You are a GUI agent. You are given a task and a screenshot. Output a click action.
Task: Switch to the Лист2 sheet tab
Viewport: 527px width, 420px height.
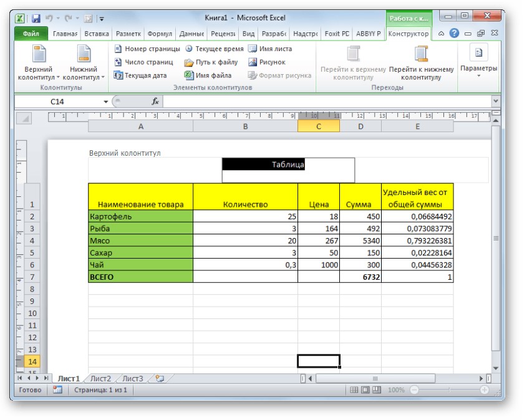pyautogui.click(x=100, y=378)
